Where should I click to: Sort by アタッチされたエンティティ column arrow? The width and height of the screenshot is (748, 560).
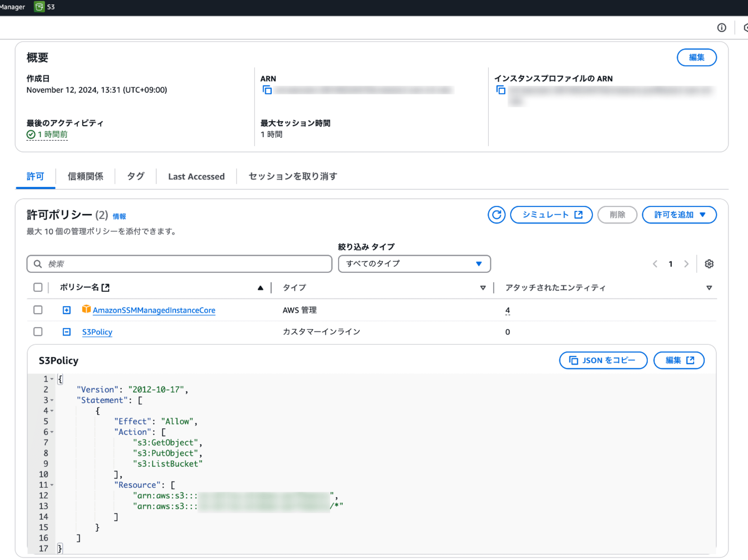pos(709,288)
